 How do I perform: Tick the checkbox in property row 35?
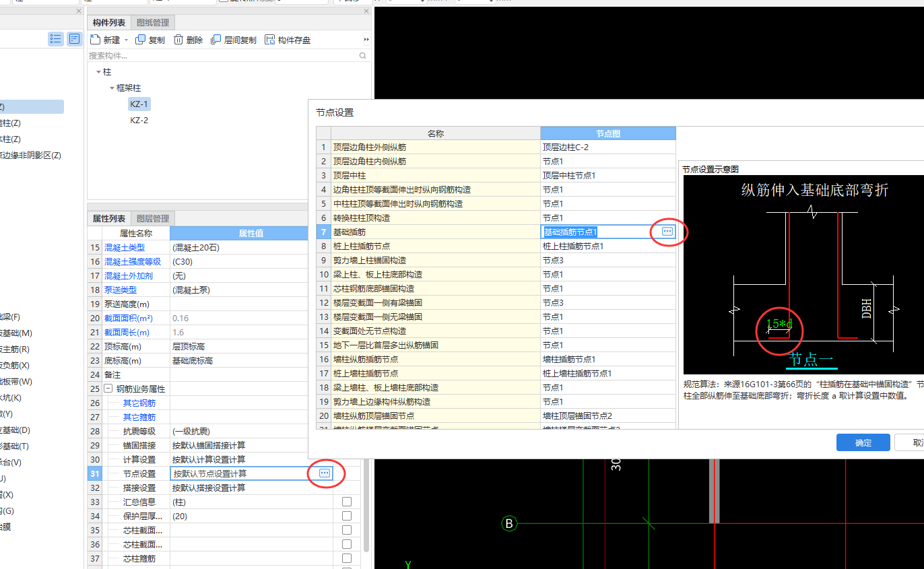click(347, 530)
